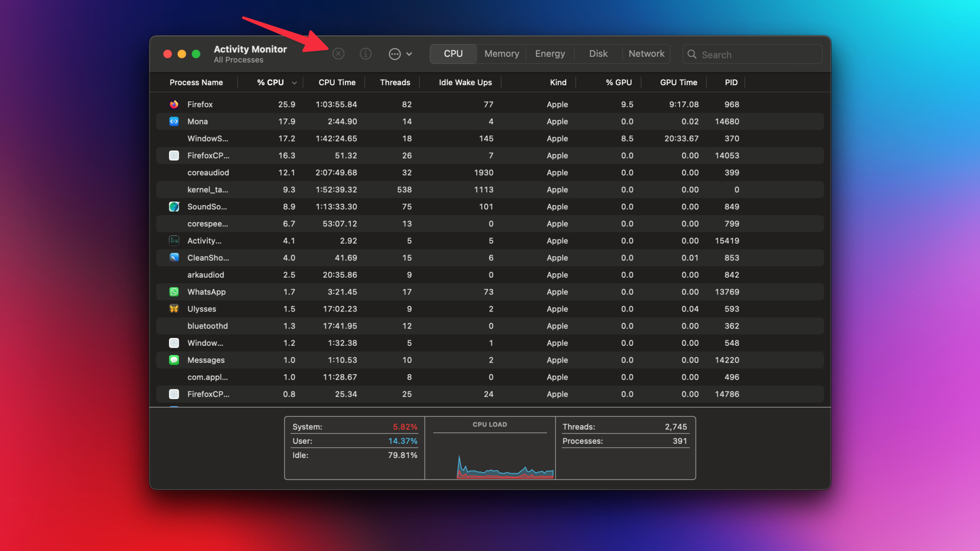Screen dimensions: 980x551
Task: Sort by Idle Wake Ups column header
Action: (465, 82)
